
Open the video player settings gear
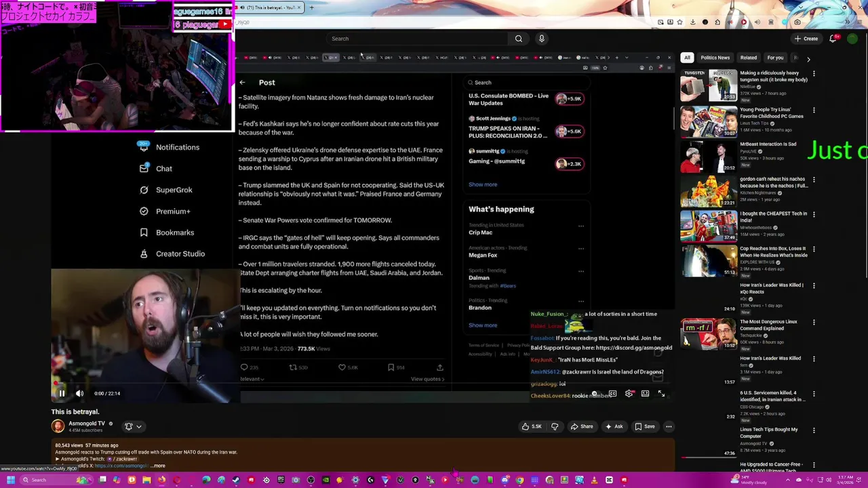pyautogui.click(x=629, y=393)
